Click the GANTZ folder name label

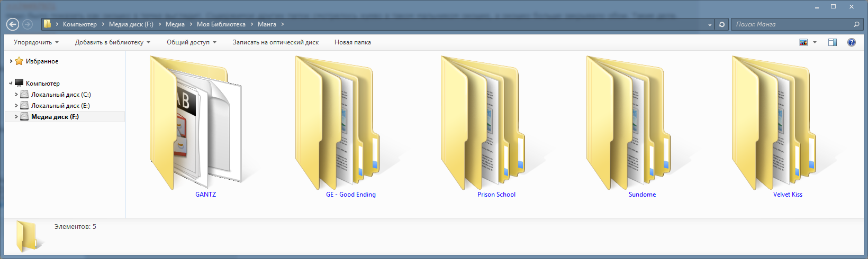(206, 195)
